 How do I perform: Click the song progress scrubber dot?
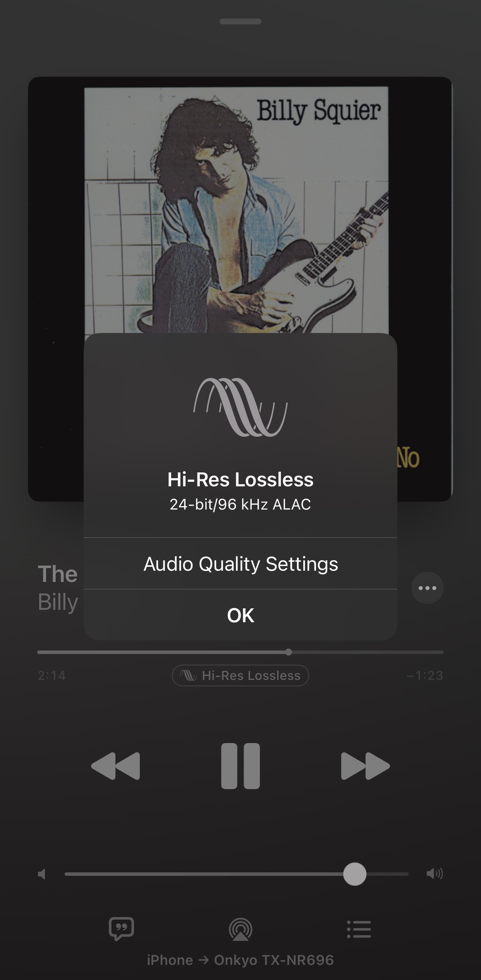coord(289,652)
